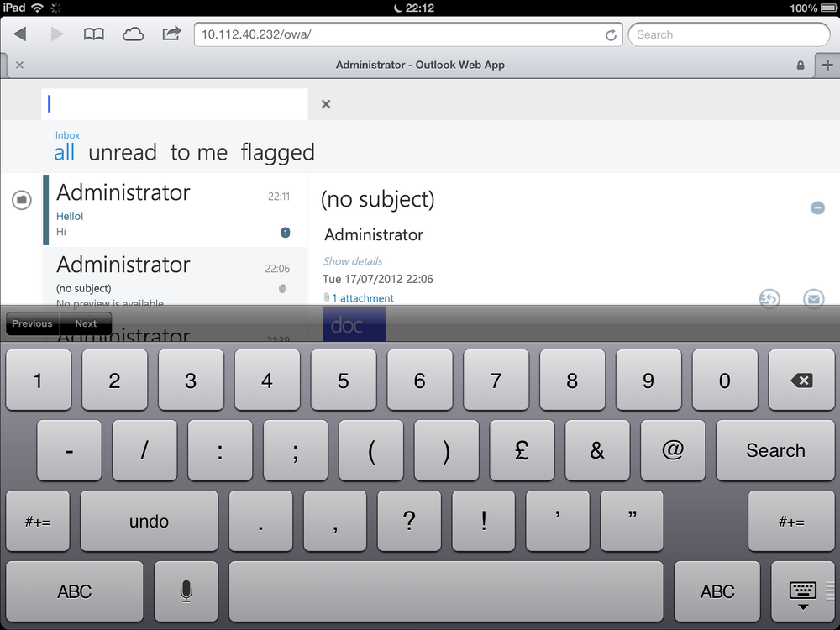Select the Administrator - Outlook Web App tab
Image resolution: width=840 pixels, height=630 pixels.
click(420, 65)
